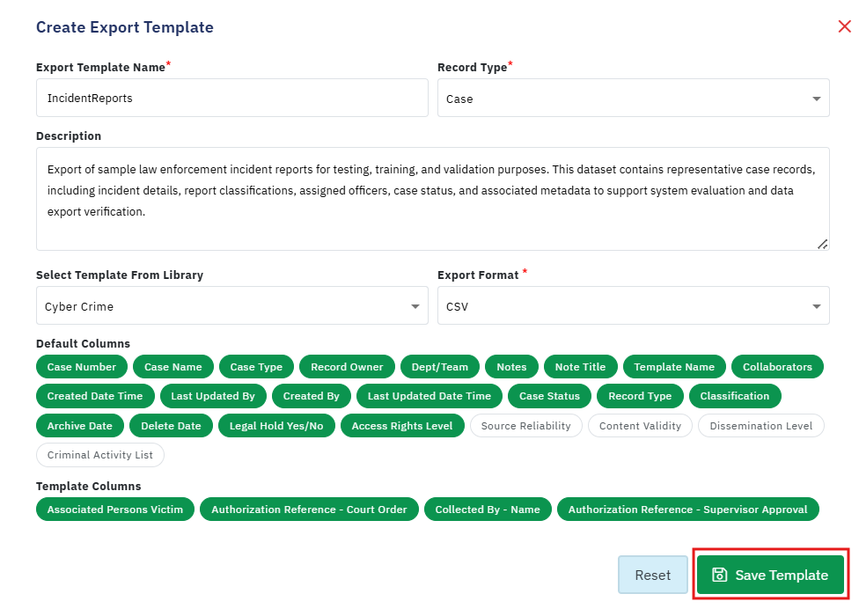This screenshot has width=859, height=616.
Task: Toggle the Associated Persons Victim template column
Action: point(115,509)
